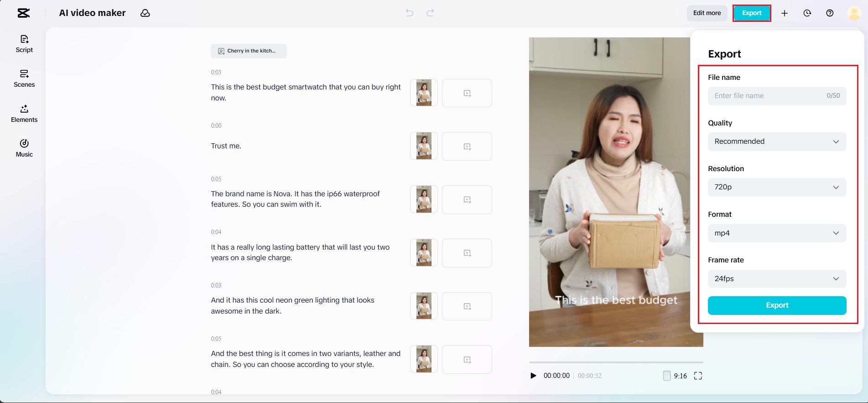Select thumbnail for 'Trust me.' scene
Screen dimensions: 868x403
tap(424, 146)
